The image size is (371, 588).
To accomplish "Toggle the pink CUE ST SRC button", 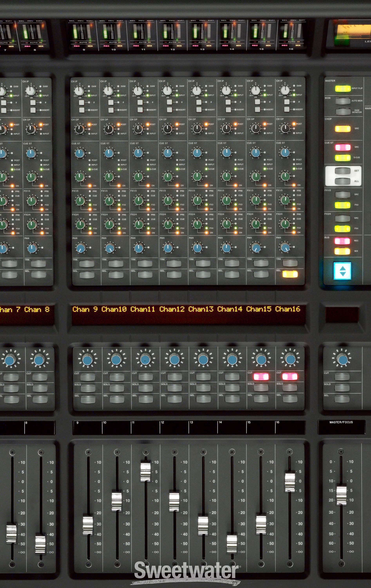I will click(x=343, y=147).
